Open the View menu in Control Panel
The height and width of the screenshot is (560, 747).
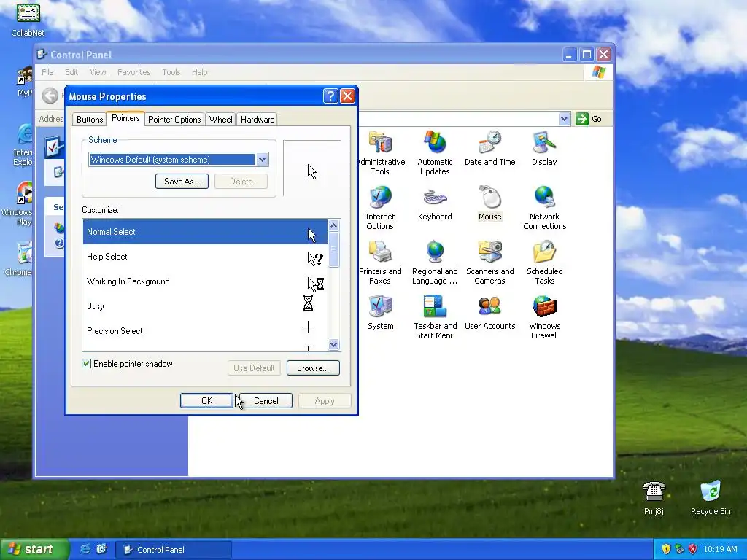pyautogui.click(x=98, y=72)
